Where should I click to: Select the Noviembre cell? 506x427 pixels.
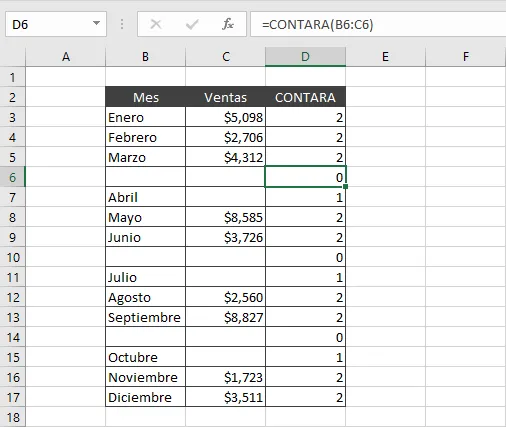tap(145, 377)
